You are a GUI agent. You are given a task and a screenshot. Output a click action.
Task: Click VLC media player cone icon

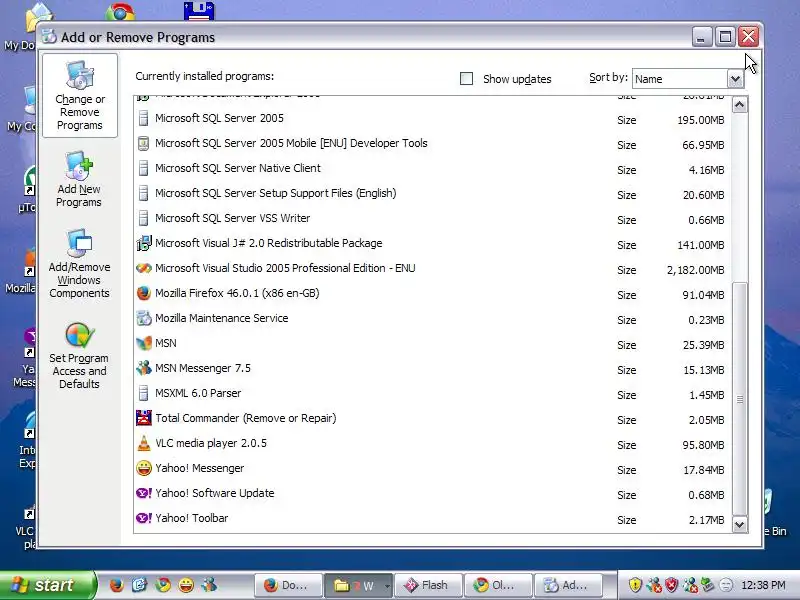click(x=144, y=443)
